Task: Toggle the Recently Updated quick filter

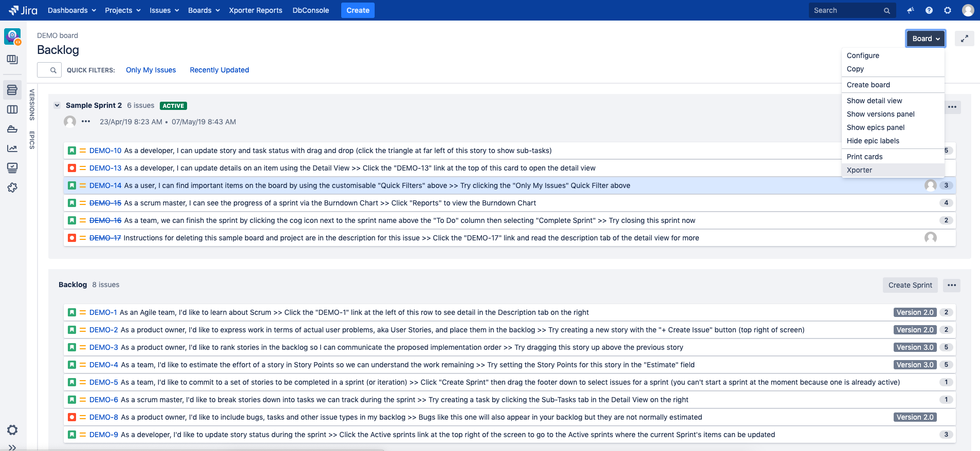Action: click(x=219, y=70)
